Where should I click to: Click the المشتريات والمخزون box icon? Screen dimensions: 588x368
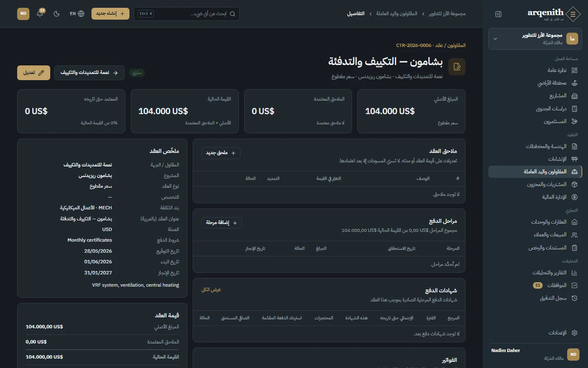pos(575,184)
